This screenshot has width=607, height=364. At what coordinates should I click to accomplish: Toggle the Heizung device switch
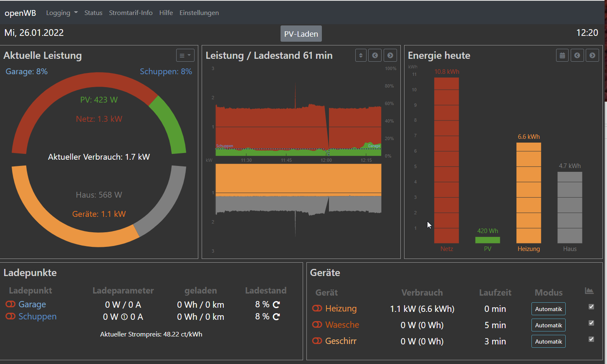[317, 309]
